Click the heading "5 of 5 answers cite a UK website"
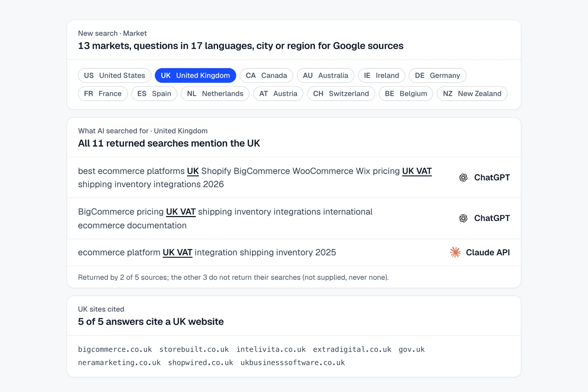 click(151, 322)
